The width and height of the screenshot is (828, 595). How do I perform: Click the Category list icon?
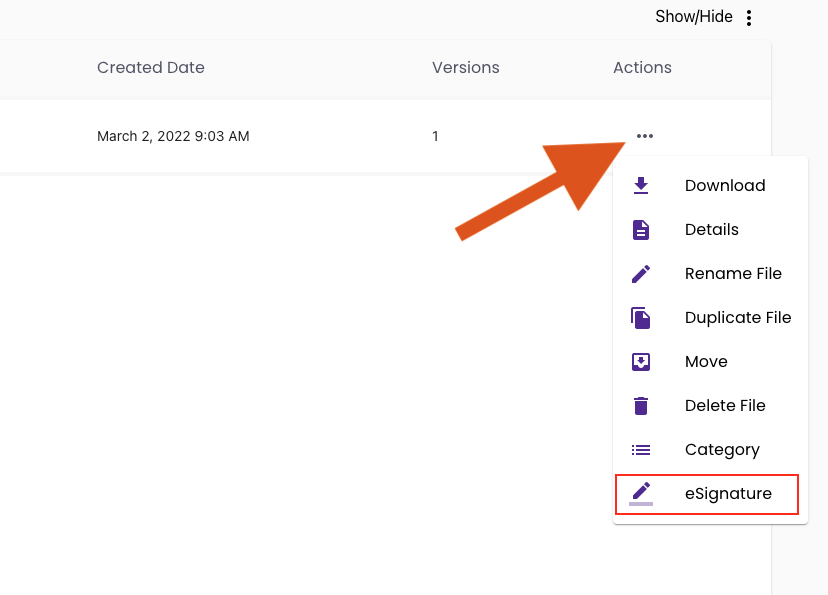641,450
